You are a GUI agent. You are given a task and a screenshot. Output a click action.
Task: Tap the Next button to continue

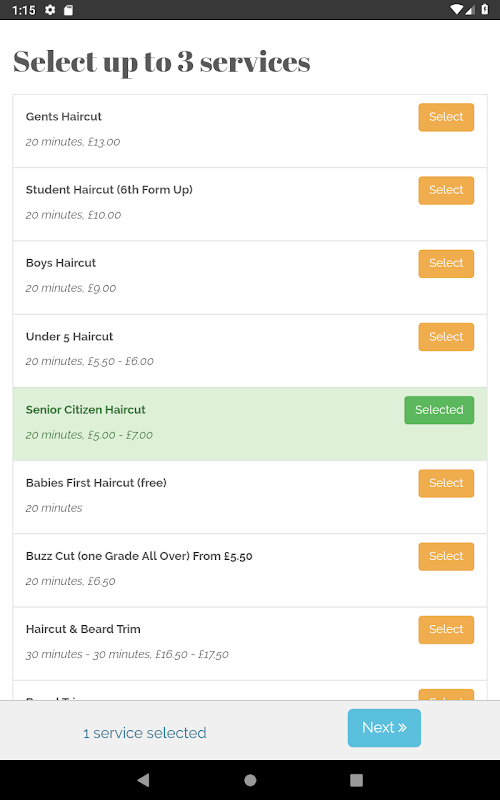pyautogui.click(x=384, y=728)
